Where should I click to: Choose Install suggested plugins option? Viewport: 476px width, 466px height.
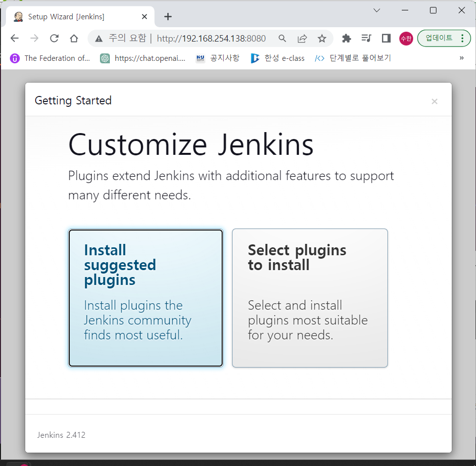point(145,298)
